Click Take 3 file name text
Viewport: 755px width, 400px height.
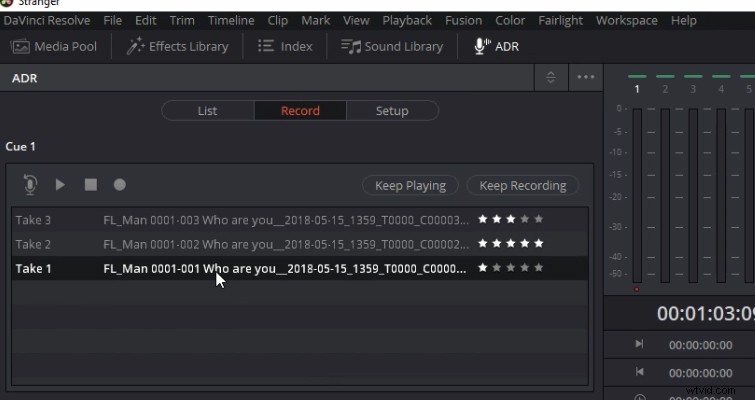286,220
